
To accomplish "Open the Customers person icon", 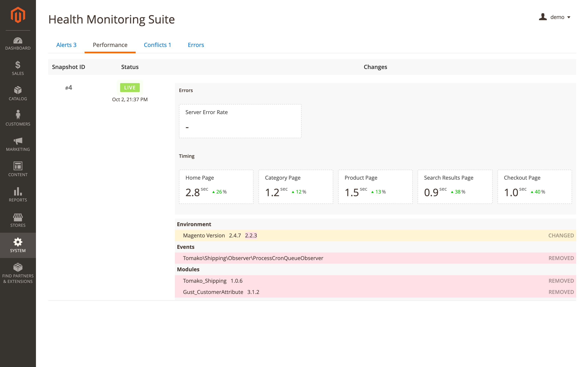I will 18,115.
